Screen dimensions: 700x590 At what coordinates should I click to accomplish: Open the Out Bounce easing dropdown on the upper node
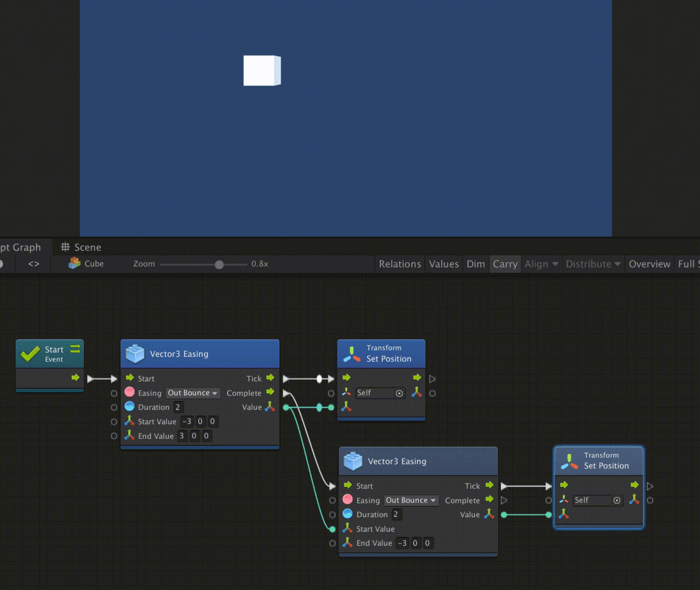click(192, 392)
